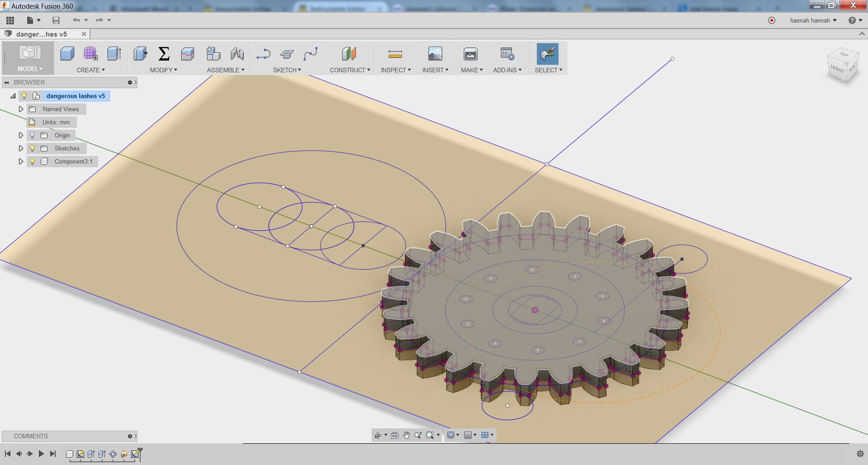This screenshot has width=868, height=465.
Task: Open the hannah hannah account menu
Action: tap(813, 20)
